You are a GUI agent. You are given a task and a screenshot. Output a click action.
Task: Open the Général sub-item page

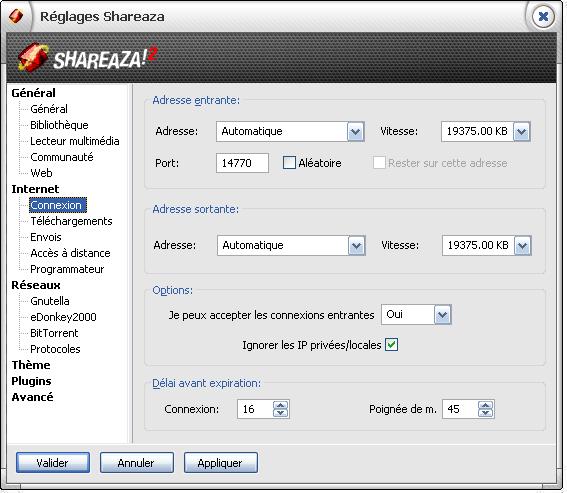tap(49, 109)
